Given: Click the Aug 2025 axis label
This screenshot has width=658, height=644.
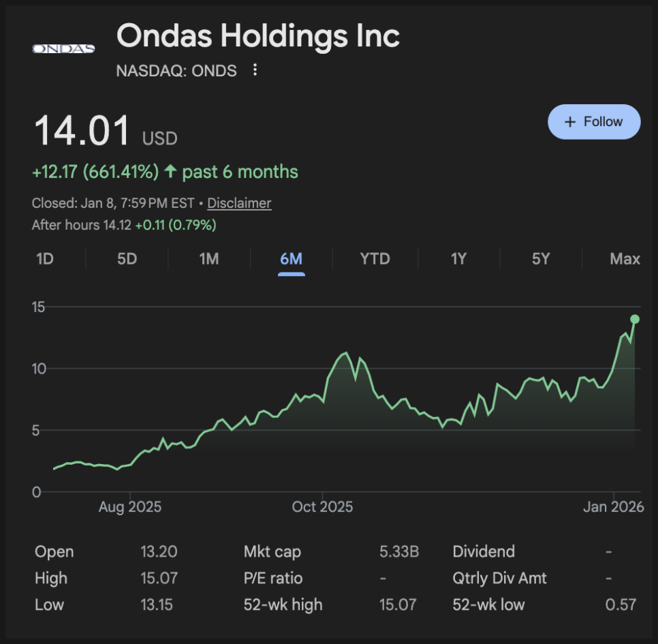Looking at the screenshot, I should click(130, 507).
